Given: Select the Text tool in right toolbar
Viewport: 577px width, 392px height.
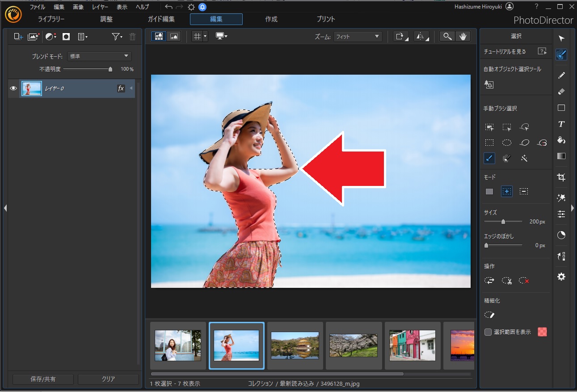Looking at the screenshot, I should click(561, 124).
